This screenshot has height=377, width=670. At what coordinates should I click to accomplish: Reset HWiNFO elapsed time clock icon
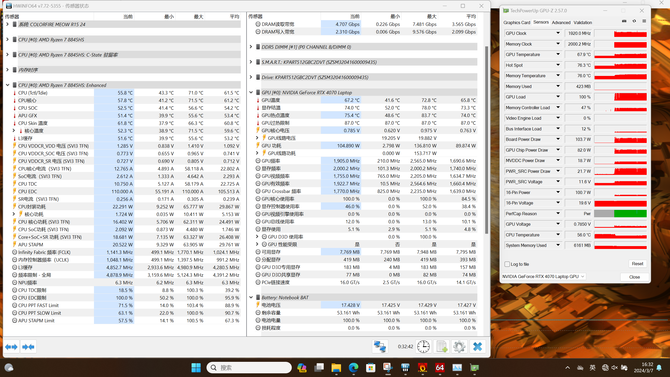(x=423, y=347)
